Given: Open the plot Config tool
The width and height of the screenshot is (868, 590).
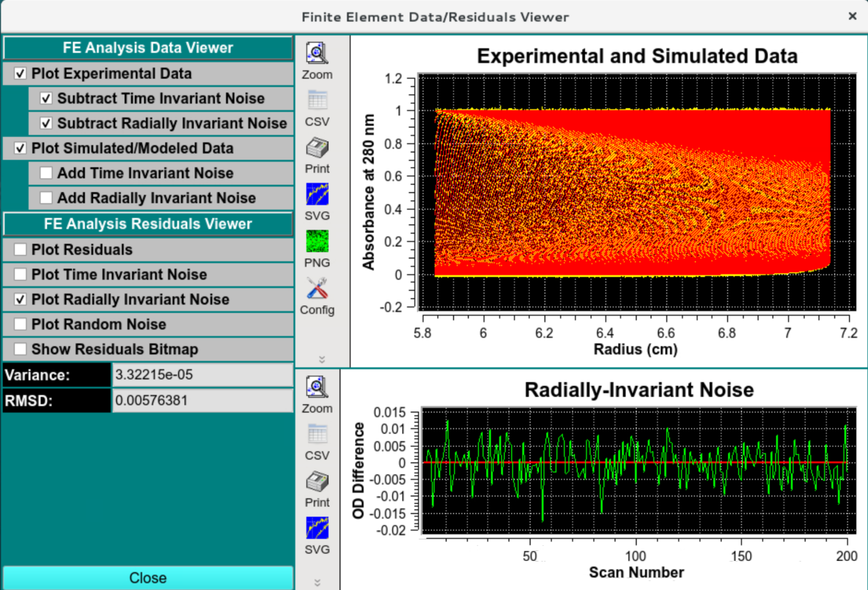Looking at the screenshot, I should tap(317, 289).
